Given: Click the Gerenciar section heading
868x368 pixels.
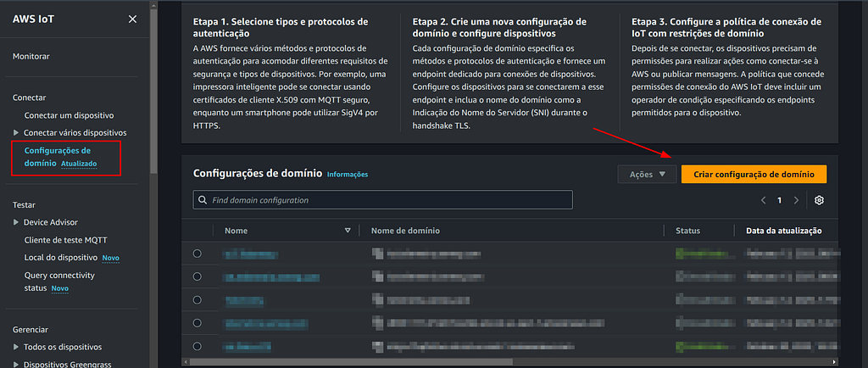Looking at the screenshot, I should 31,329.
